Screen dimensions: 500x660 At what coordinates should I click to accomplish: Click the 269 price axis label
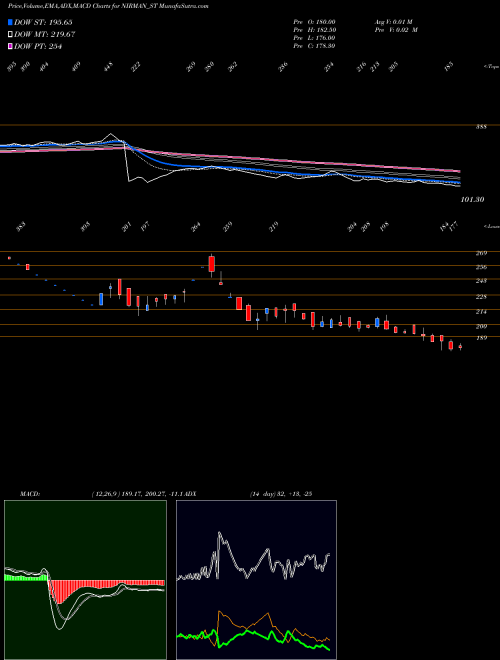click(x=481, y=253)
